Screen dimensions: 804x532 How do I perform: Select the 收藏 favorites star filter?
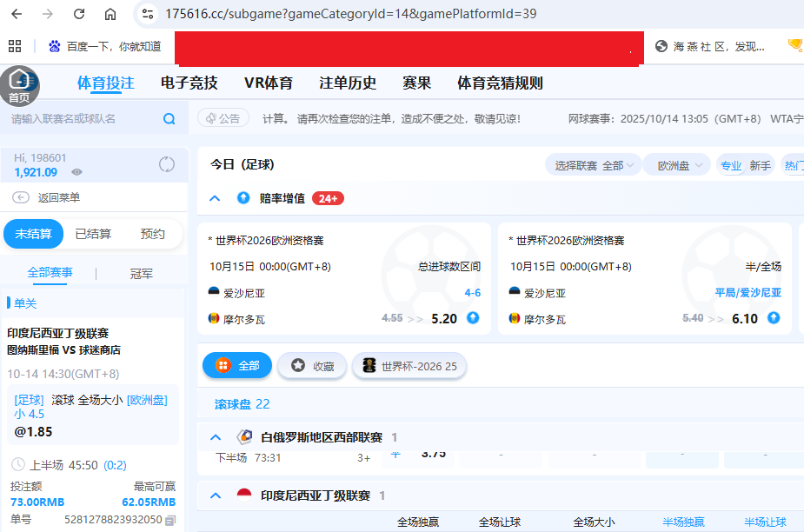[311, 367]
